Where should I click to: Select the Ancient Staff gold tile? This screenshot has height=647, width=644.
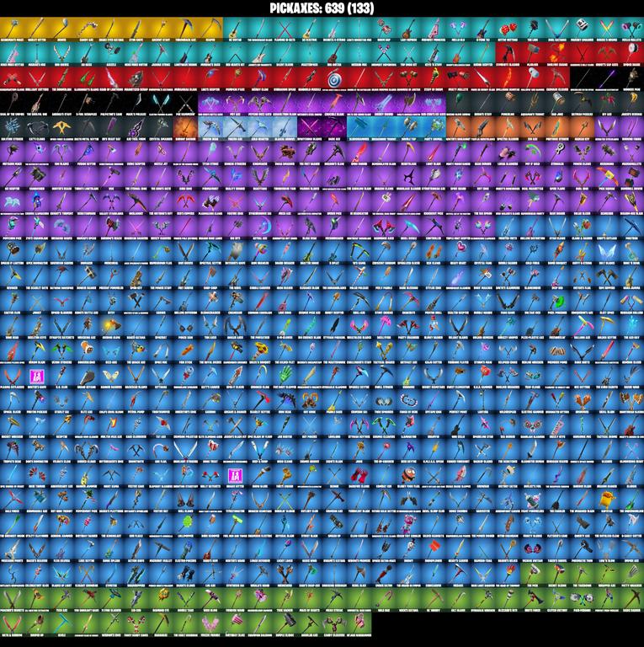coord(161,29)
